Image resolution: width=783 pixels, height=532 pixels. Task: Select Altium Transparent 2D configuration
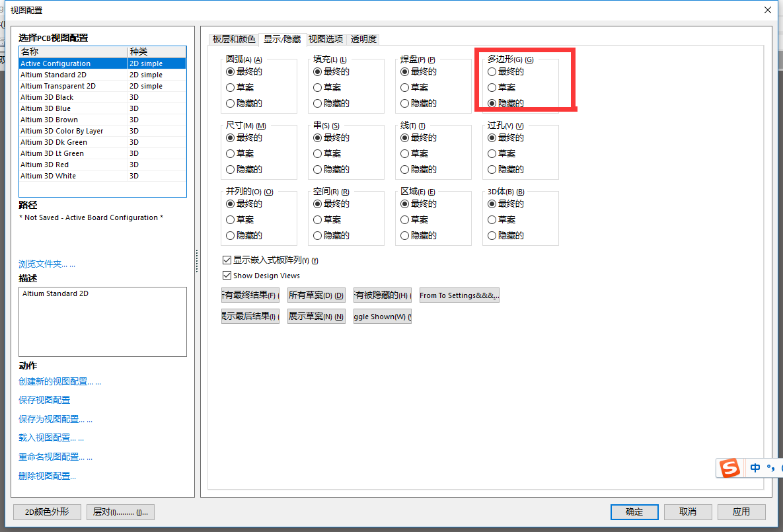102,86
